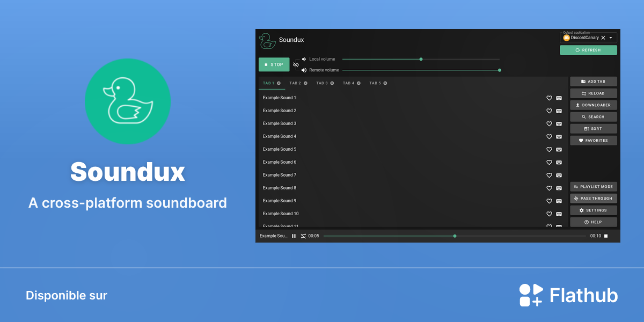
Task: Set hotkey for Example Sound 5 keyboard icon
Action: (559, 150)
